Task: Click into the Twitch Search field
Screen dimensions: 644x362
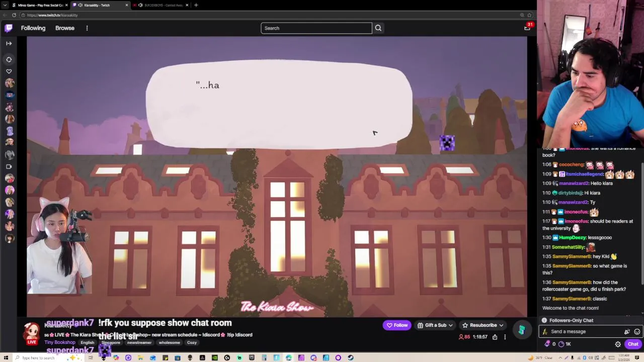Action: pos(316,28)
